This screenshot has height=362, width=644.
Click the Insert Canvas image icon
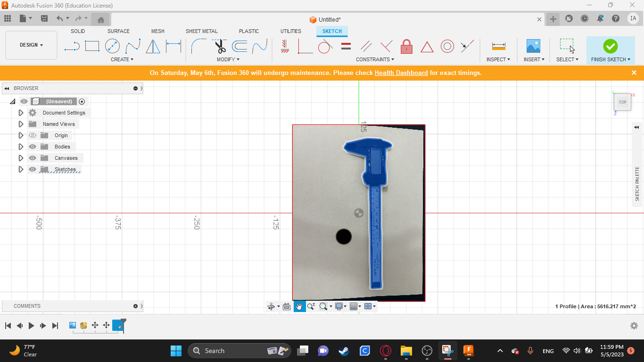click(533, 46)
